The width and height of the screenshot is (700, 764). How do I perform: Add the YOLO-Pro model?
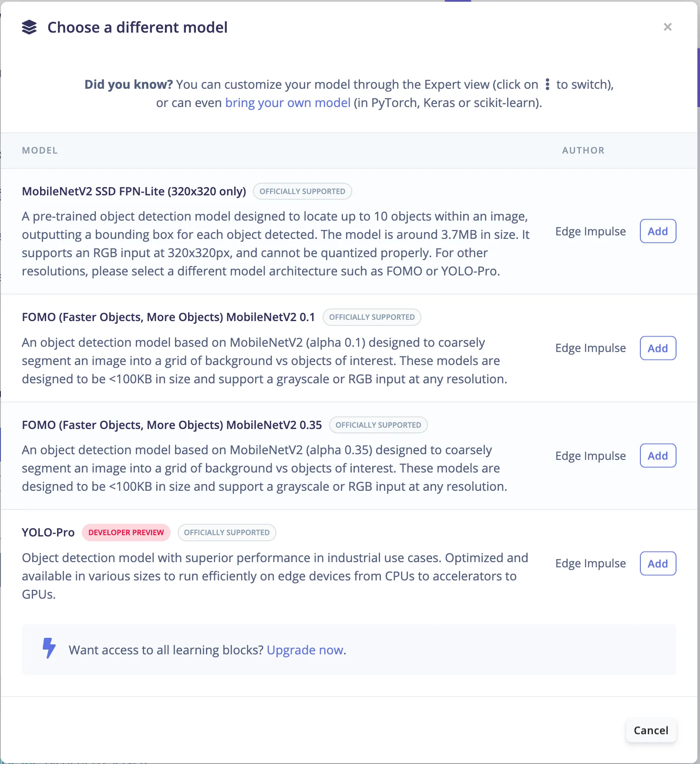(658, 563)
